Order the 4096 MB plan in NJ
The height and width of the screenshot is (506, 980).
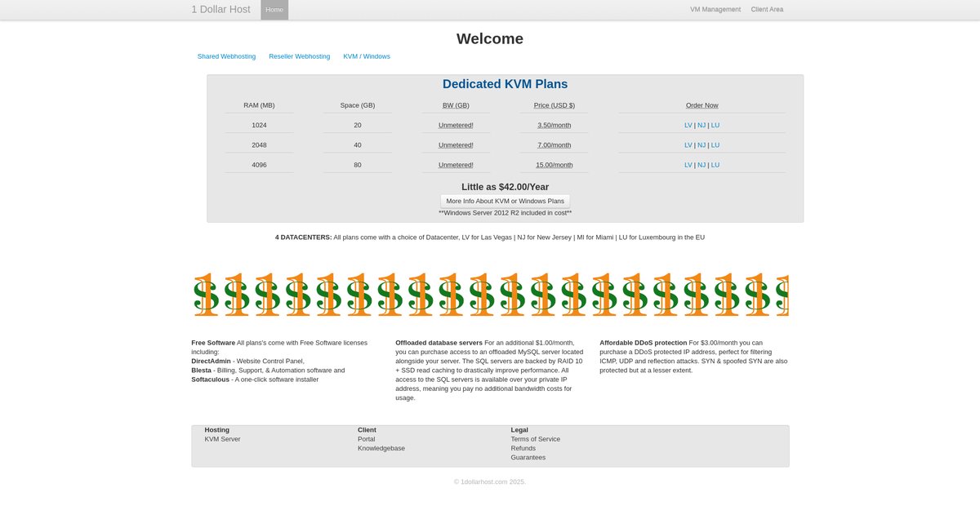point(702,164)
